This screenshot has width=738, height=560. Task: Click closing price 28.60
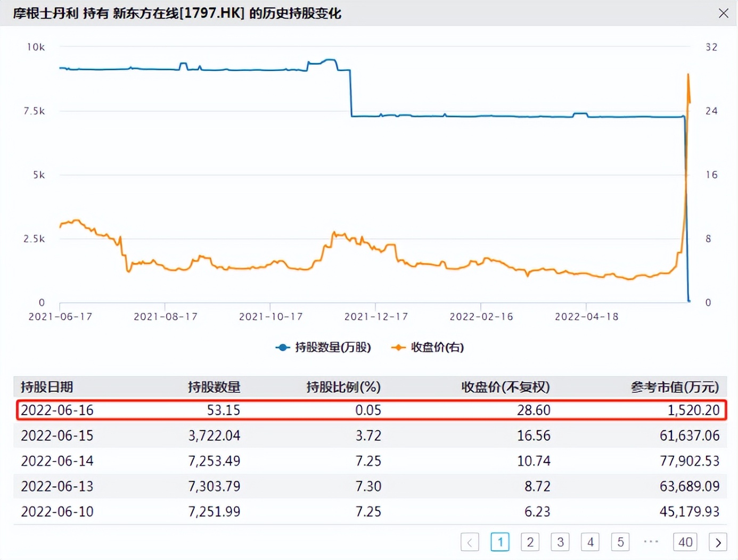(534, 410)
